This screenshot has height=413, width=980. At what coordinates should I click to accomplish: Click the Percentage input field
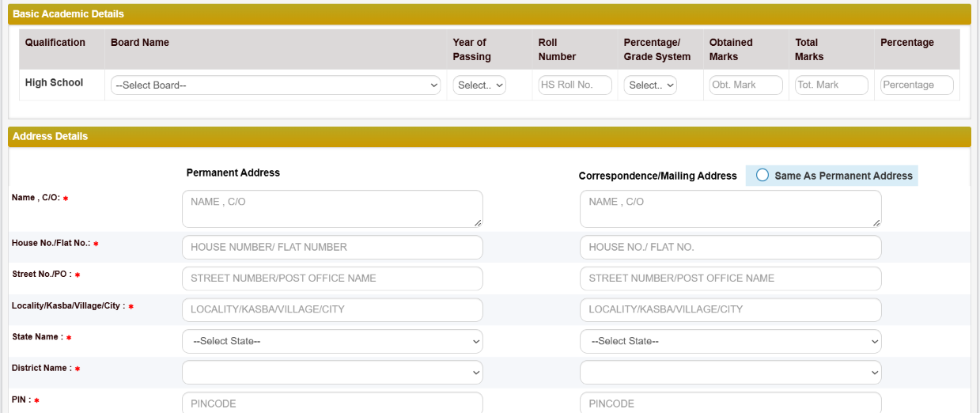[x=917, y=85]
